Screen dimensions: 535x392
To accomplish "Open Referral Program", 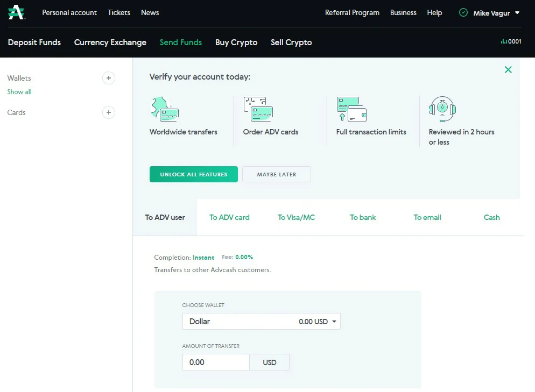I will click(352, 12).
